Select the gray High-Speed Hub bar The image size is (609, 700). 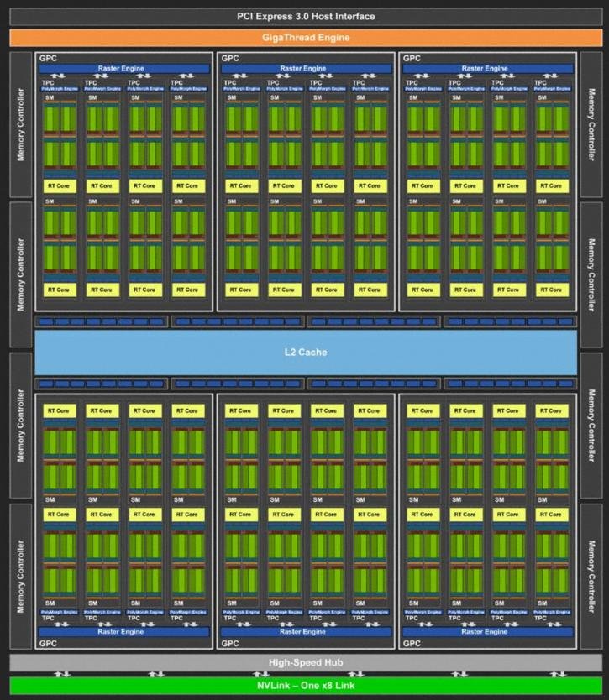pos(306,662)
